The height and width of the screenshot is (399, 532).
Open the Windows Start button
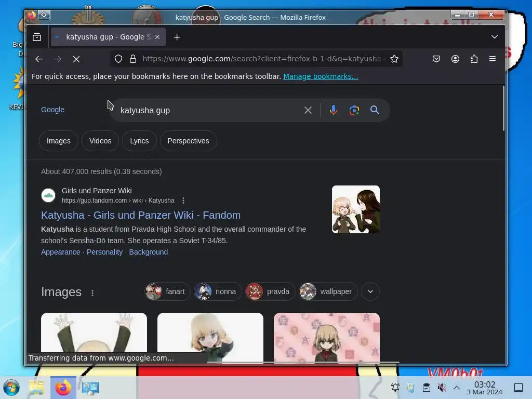pyautogui.click(x=11, y=388)
